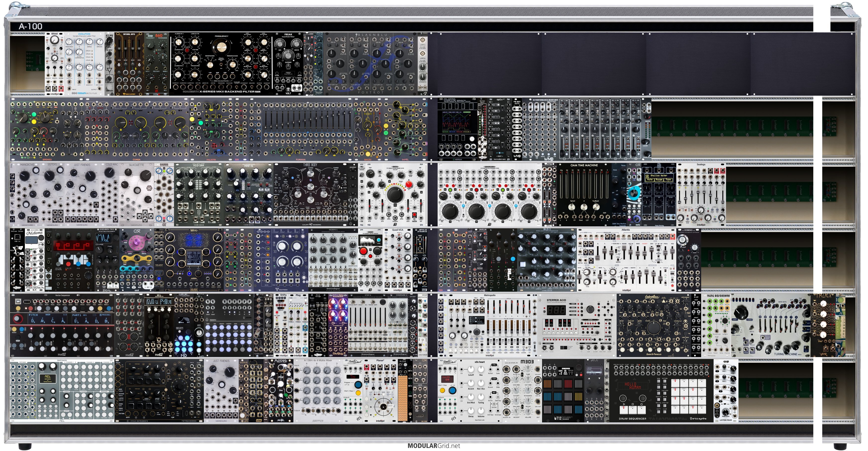The height and width of the screenshot is (451, 868).
Task: Click the Vult Freak manifold filter
Action: 288,64
